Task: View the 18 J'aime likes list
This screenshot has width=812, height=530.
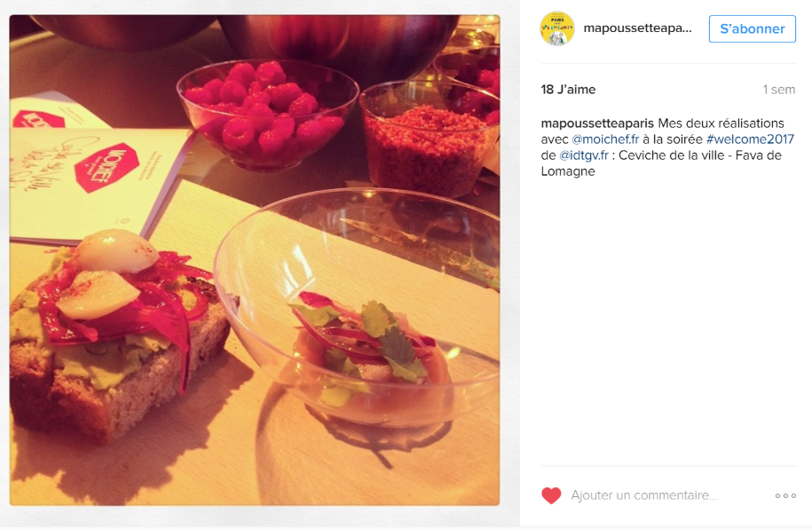Action: point(568,89)
